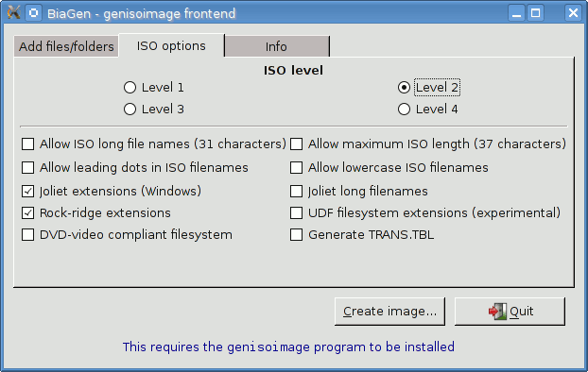The height and width of the screenshot is (372, 588).
Task: Click the ISO level heading text
Action: 293,71
